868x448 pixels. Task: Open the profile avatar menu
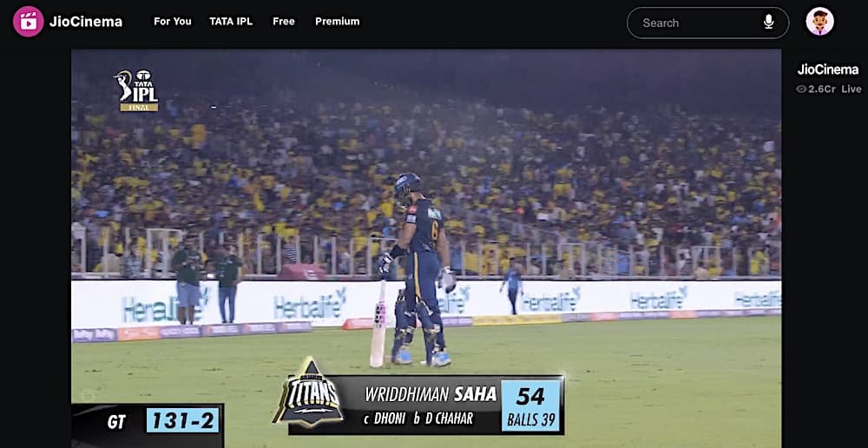coord(820,22)
